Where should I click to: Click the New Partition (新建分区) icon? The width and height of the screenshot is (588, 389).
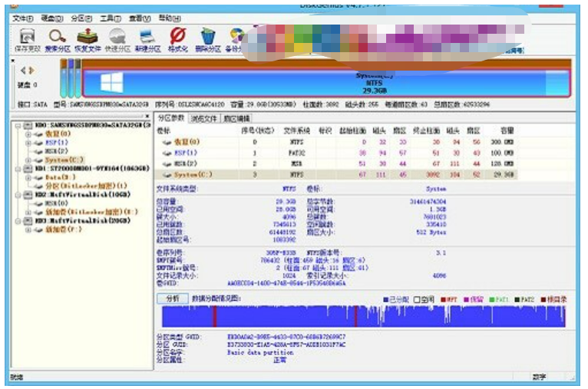pos(147,38)
